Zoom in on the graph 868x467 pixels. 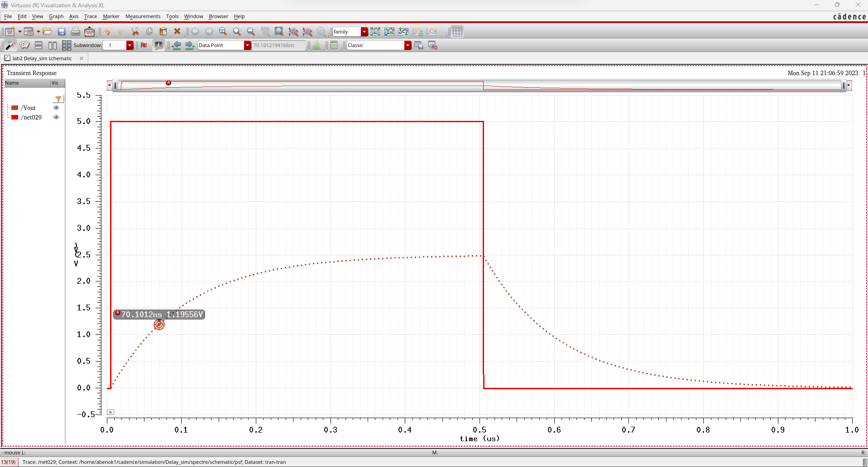tap(237, 32)
